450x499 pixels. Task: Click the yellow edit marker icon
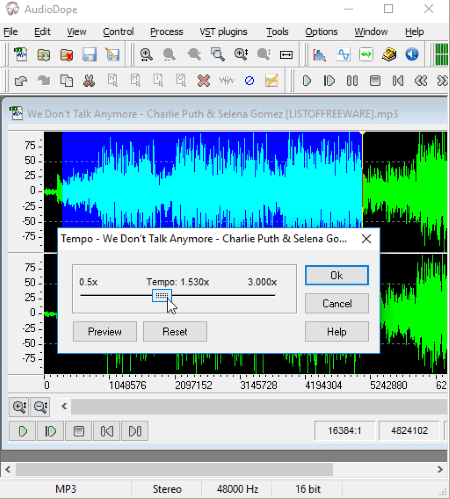(x=272, y=81)
